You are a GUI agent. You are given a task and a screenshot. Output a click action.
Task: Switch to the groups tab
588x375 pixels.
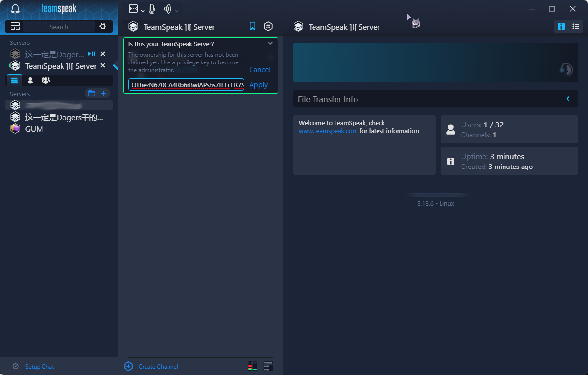(46, 80)
